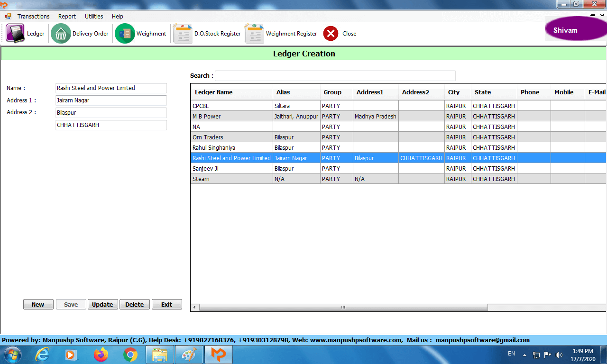The width and height of the screenshot is (607, 364).
Task: Launch Internet Explorer from taskbar
Action: 42,355
